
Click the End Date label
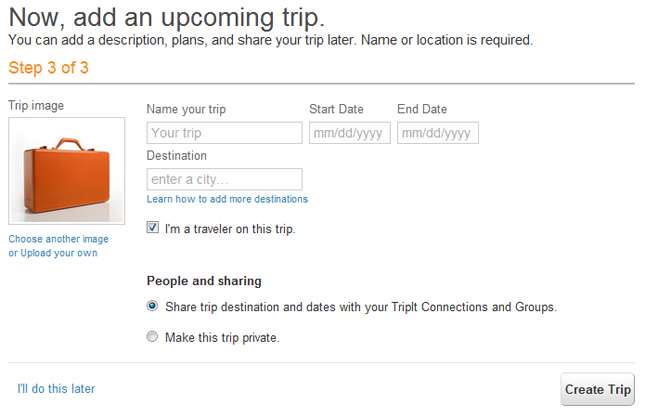pos(422,109)
